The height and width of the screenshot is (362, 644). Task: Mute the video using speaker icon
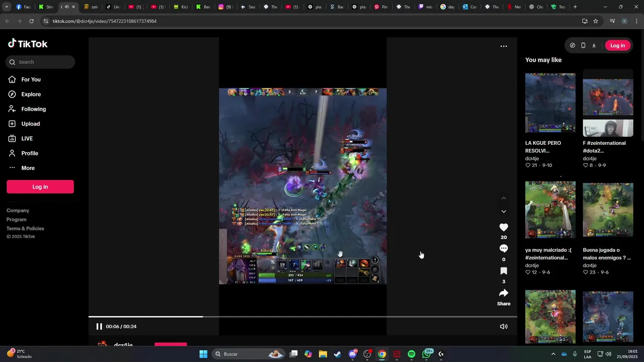click(x=504, y=326)
